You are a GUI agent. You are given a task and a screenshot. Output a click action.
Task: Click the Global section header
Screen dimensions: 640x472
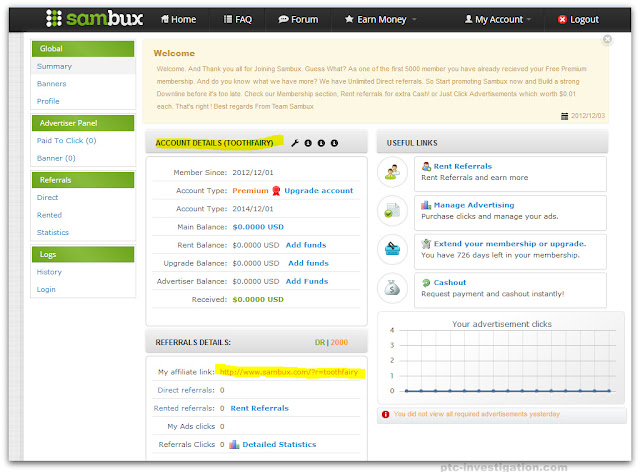pyautogui.click(x=83, y=49)
